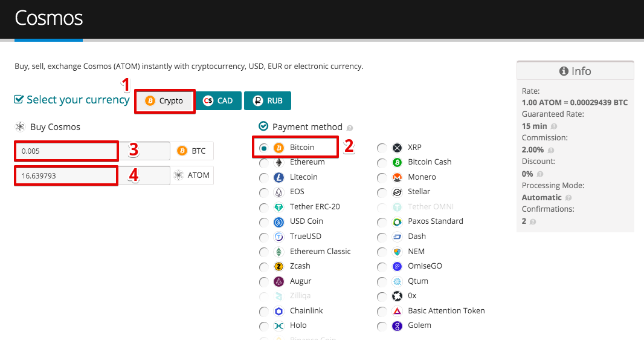Select XRP radio button
Image resolution: width=644 pixels, height=340 pixels.
(382, 148)
